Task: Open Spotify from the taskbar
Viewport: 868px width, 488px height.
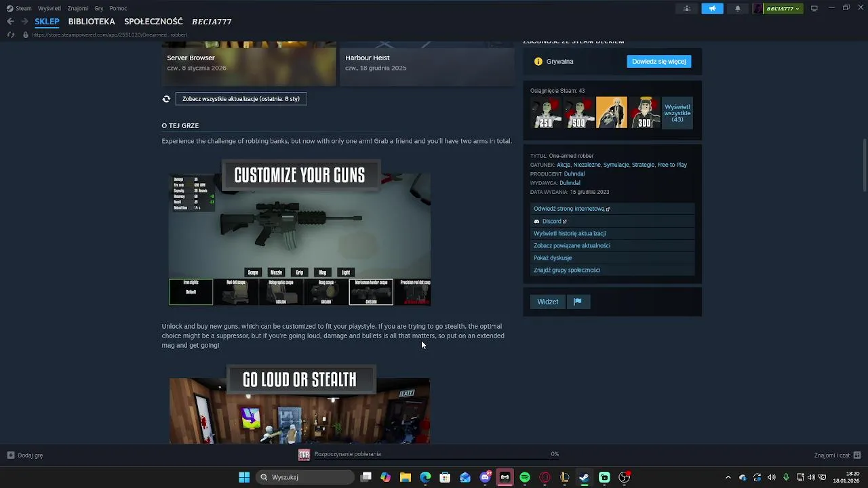Action: pyautogui.click(x=525, y=477)
